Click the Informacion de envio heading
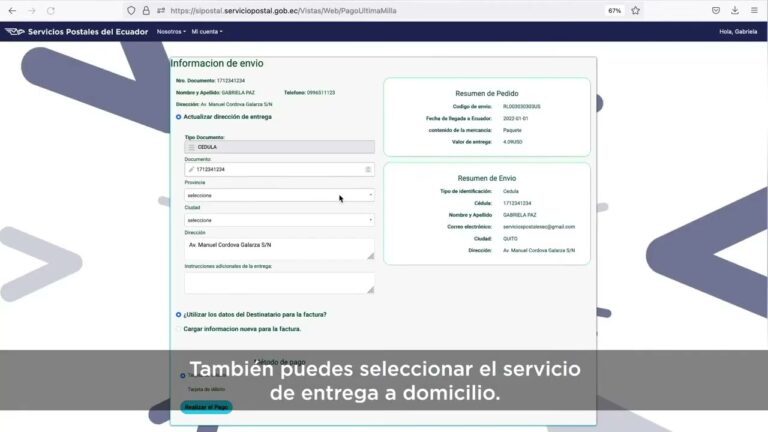768x432 pixels. click(x=216, y=63)
